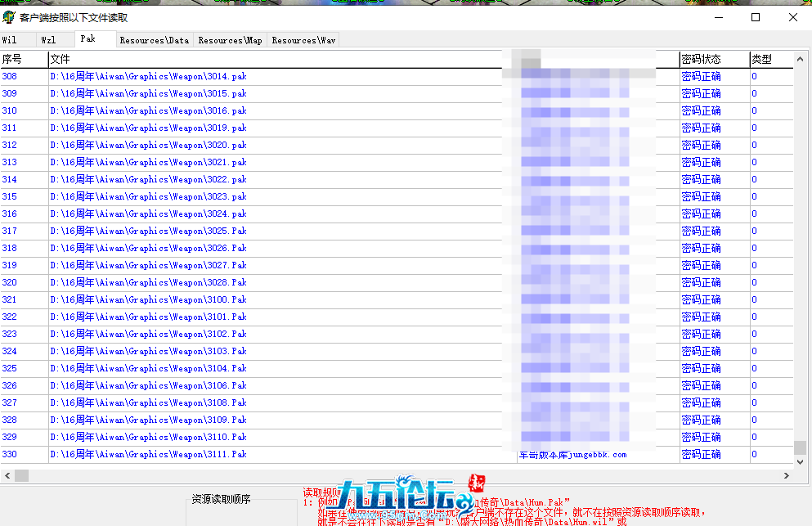Select file path Weapon\3022.pak
The width and height of the screenshot is (812, 526).
click(x=148, y=179)
